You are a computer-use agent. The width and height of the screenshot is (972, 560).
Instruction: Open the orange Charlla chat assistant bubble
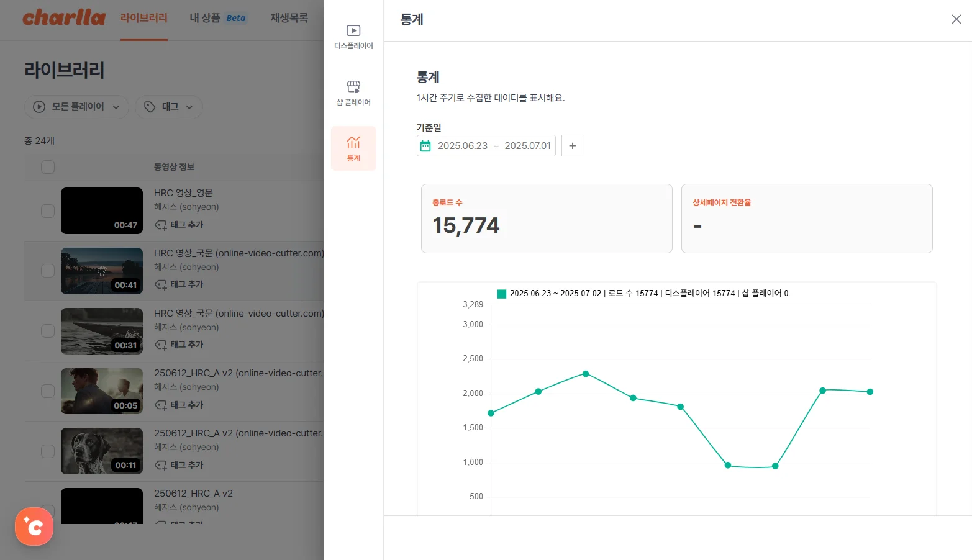click(x=34, y=526)
